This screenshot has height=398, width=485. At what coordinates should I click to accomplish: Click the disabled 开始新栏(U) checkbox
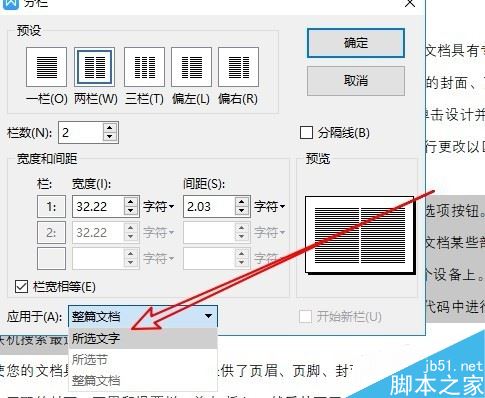click(305, 316)
